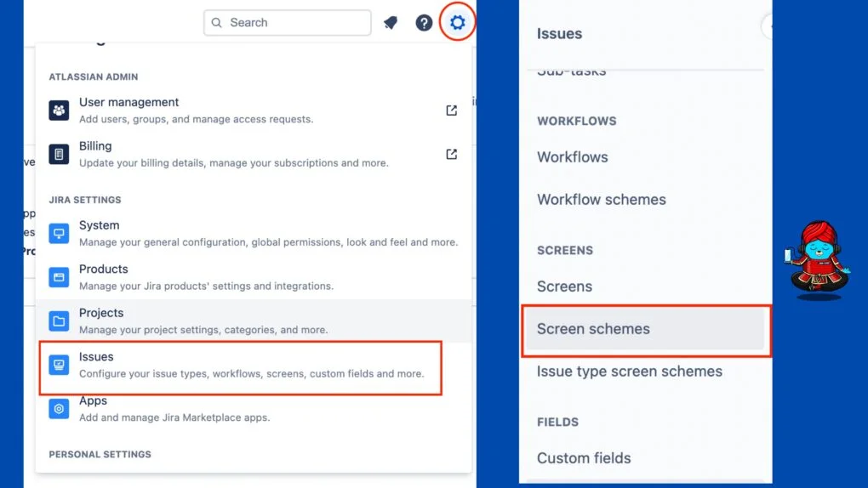This screenshot has width=868, height=488.
Task: Open Apps settings entry
Action: (x=254, y=408)
